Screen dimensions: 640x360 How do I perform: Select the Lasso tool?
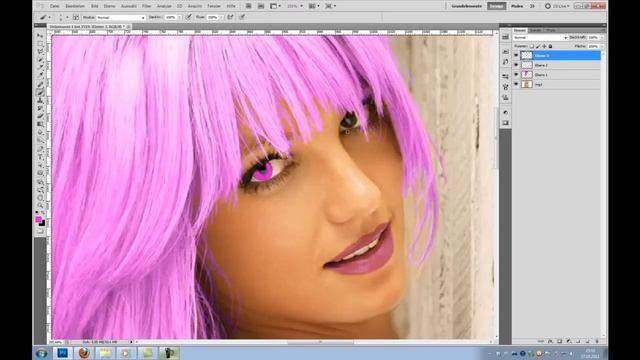40,52
